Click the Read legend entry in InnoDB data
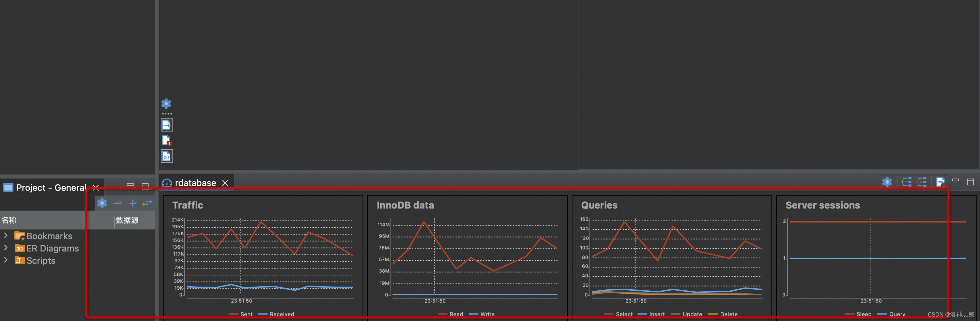 click(451, 314)
